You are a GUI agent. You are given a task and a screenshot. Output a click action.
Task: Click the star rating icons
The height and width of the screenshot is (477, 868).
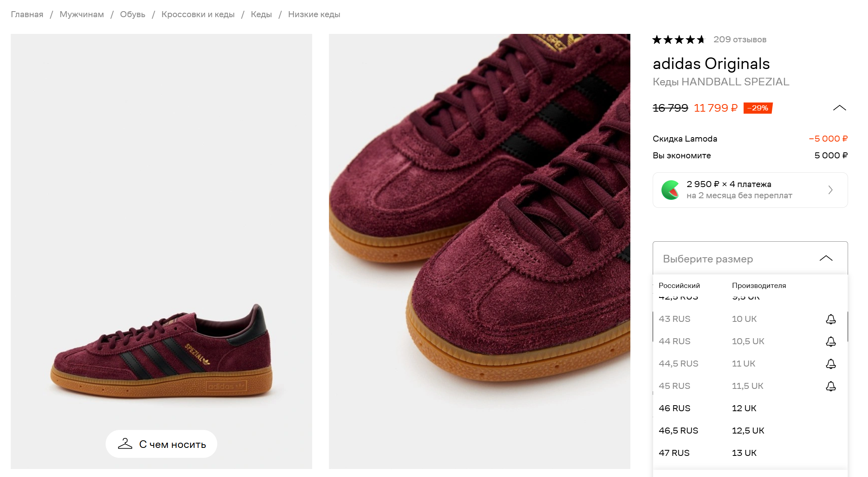pos(678,39)
